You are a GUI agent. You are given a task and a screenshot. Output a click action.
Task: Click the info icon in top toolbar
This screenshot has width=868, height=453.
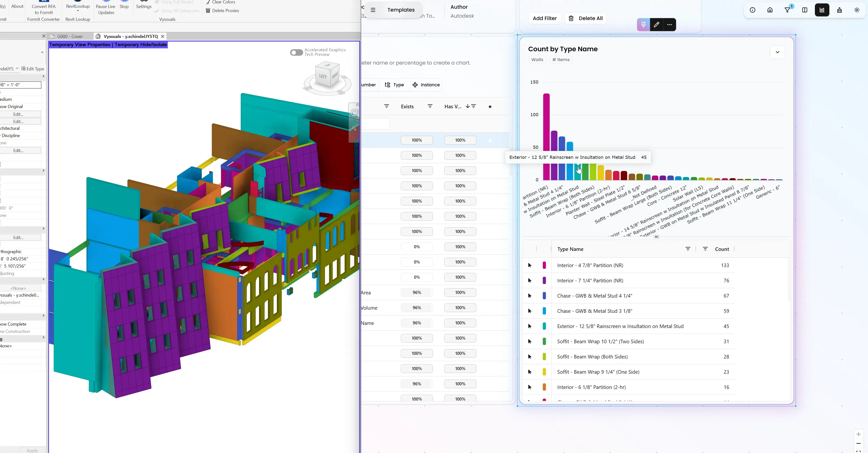click(x=752, y=10)
